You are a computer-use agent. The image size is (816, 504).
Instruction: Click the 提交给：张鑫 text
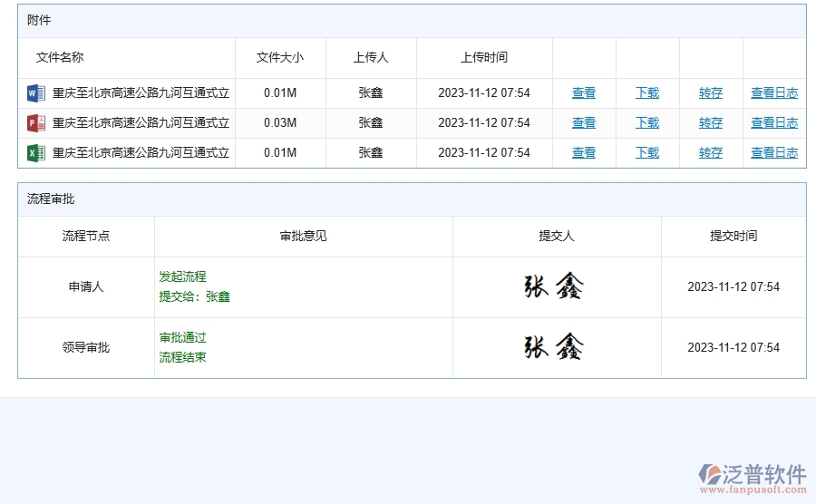tap(195, 296)
